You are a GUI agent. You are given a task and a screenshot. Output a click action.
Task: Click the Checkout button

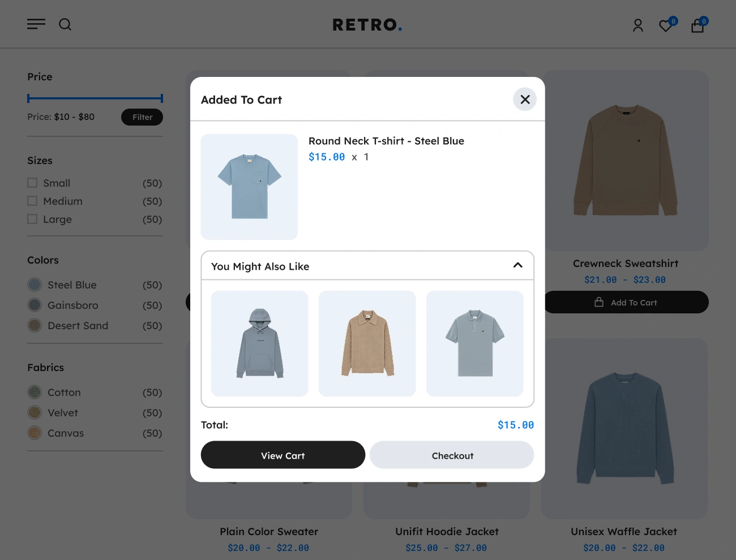coord(452,455)
